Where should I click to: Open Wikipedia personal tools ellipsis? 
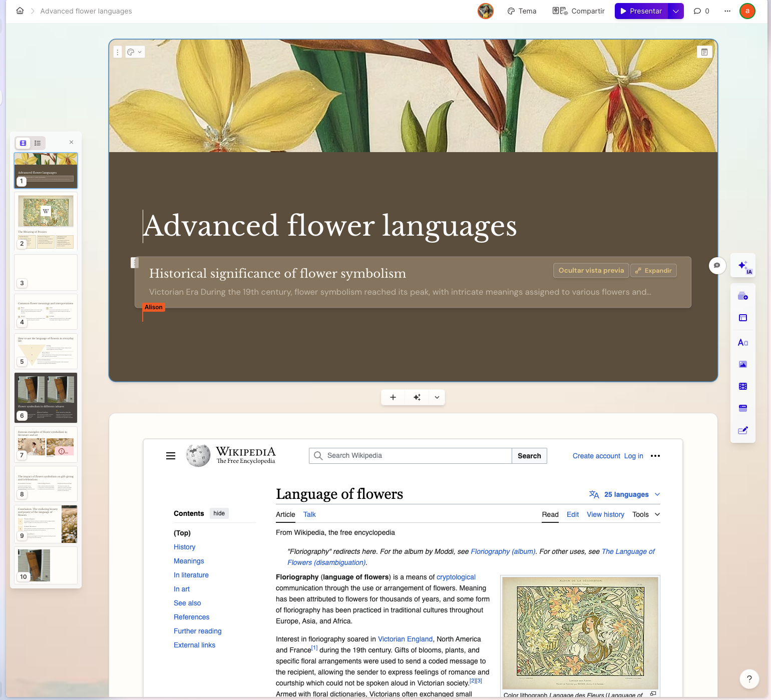click(655, 456)
